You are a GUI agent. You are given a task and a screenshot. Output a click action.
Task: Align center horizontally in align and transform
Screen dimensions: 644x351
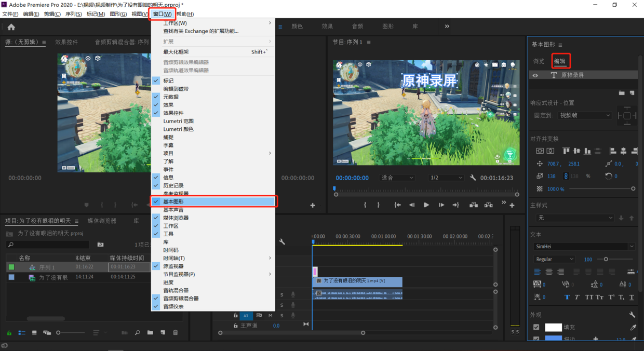pyautogui.click(x=551, y=151)
